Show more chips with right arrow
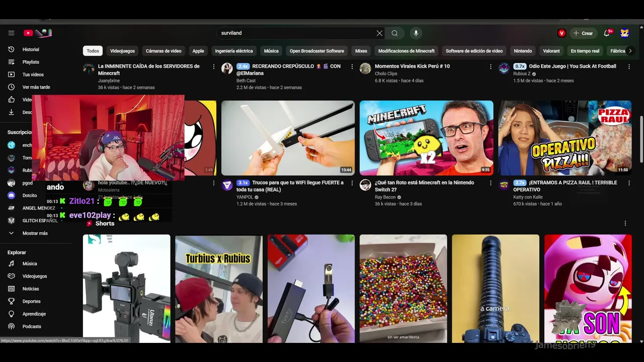This screenshot has width=644, height=362. tap(630, 51)
